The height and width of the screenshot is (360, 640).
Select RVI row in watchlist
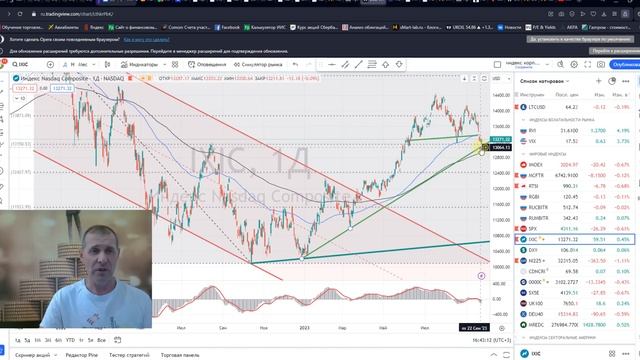point(575,131)
